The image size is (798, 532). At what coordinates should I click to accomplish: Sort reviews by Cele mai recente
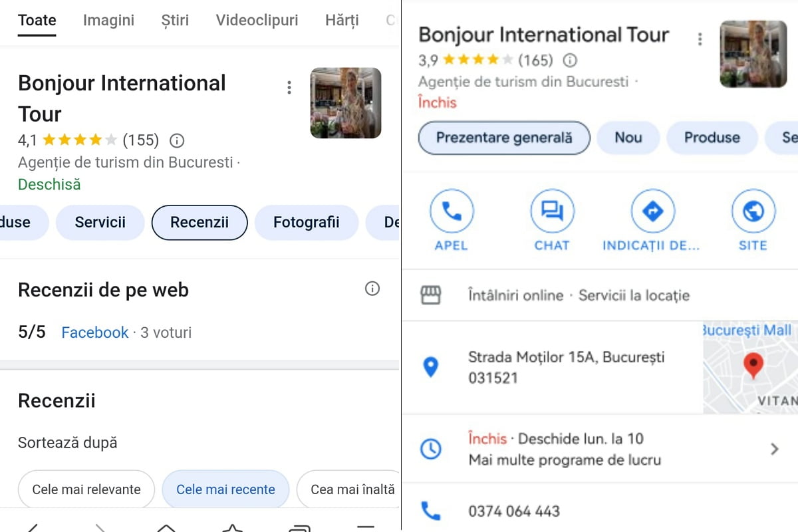click(x=225, y=489)
